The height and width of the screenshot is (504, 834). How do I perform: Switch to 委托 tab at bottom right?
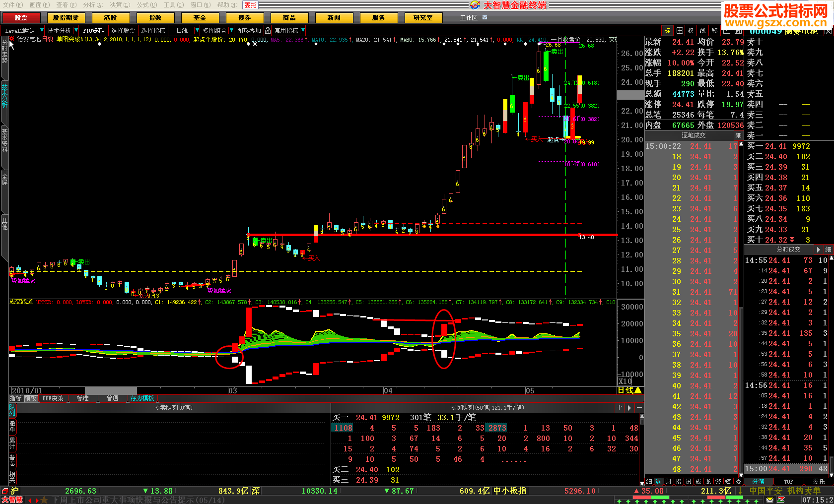pos(819,482)
